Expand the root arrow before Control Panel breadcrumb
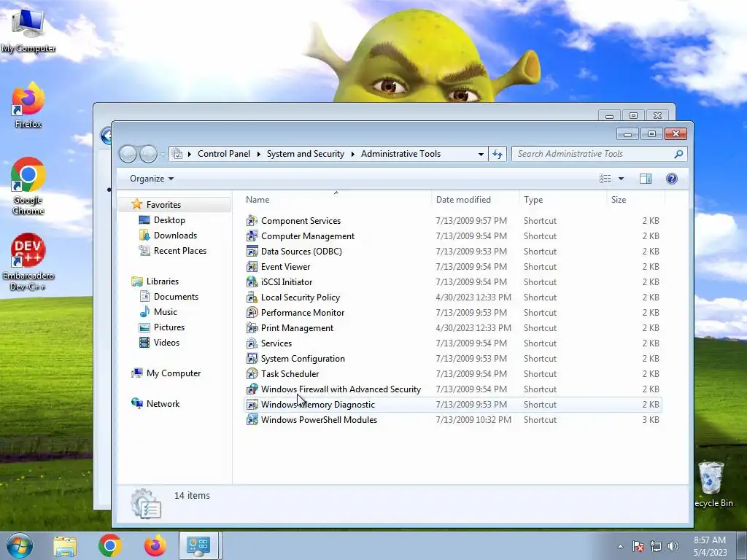 (190, 154)
